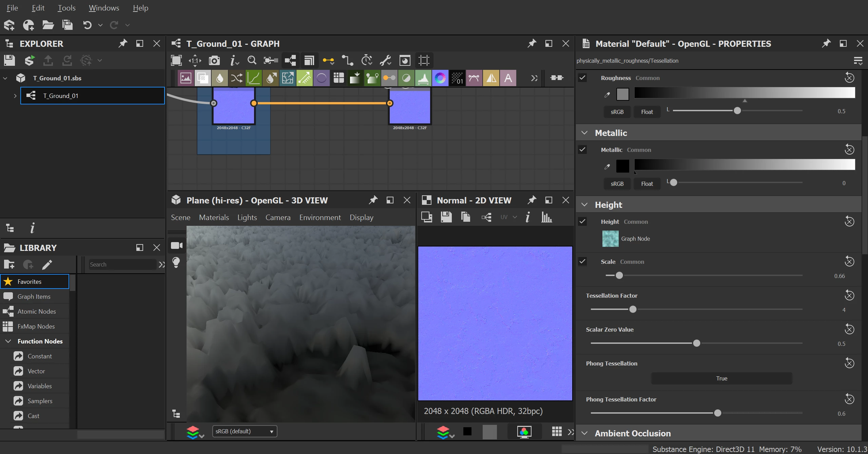Click the 3D view camera icon
Screen dimensions: 868x454
tap(176, 245)
